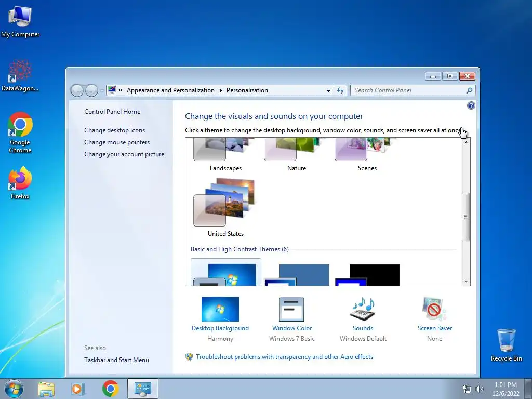The image size is (532, 399).
Task: Open Troubleshoot problems with transparency link
Action: pyautogui.click(x=284, y=357)
